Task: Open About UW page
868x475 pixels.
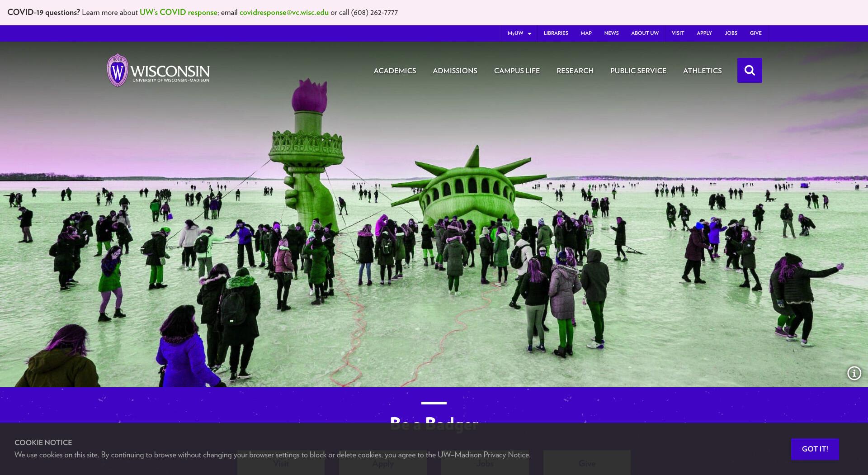Action: (645, 33)
